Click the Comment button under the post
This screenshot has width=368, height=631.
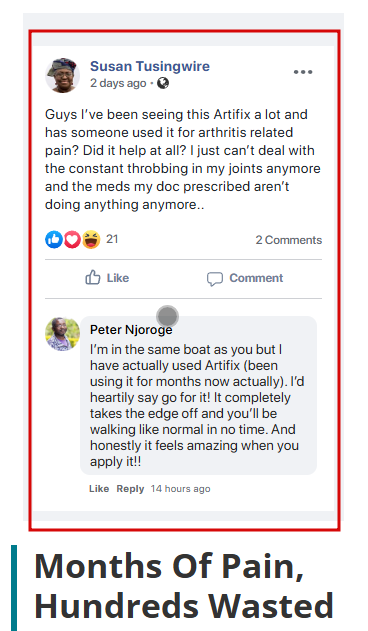pyautogui.click(x=245, y=278)
